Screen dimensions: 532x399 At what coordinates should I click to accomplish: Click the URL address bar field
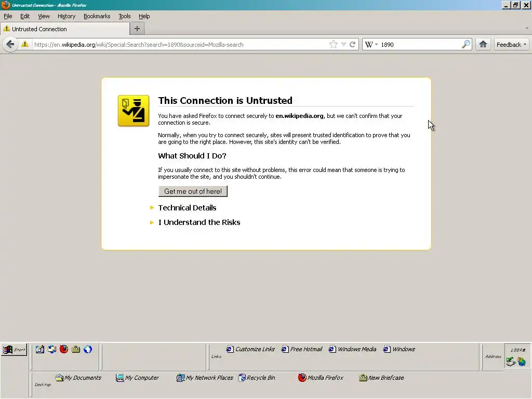point(180,45)
